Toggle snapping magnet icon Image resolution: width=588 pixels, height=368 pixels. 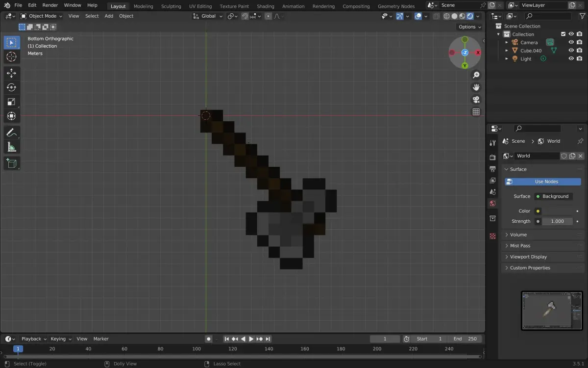pyautogui.click(x=245, y=16)
